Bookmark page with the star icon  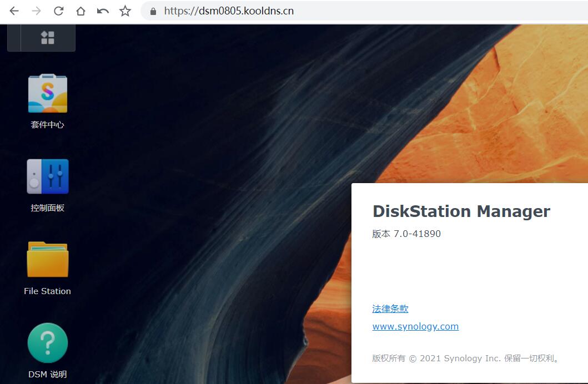125,11
